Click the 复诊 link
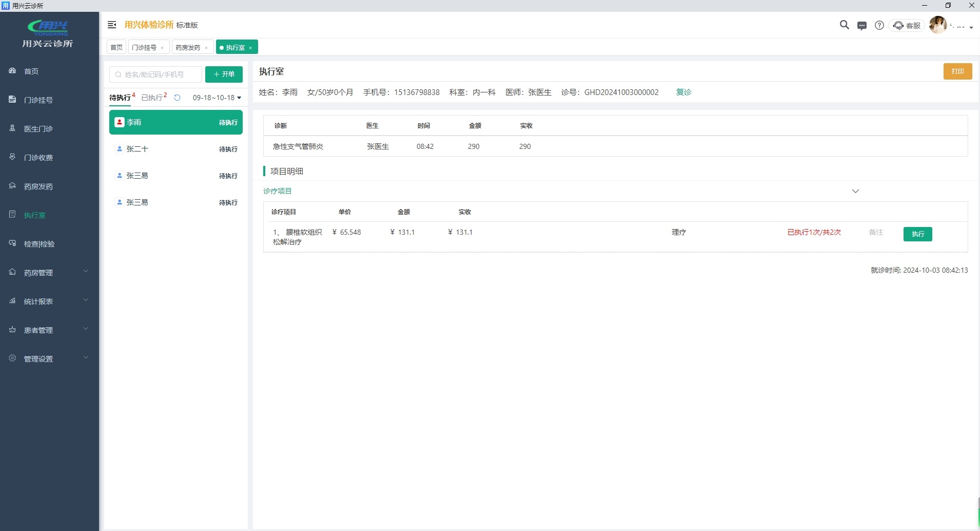Image resolution: width=980 pixels, height=531 pixels. (683, 92)
